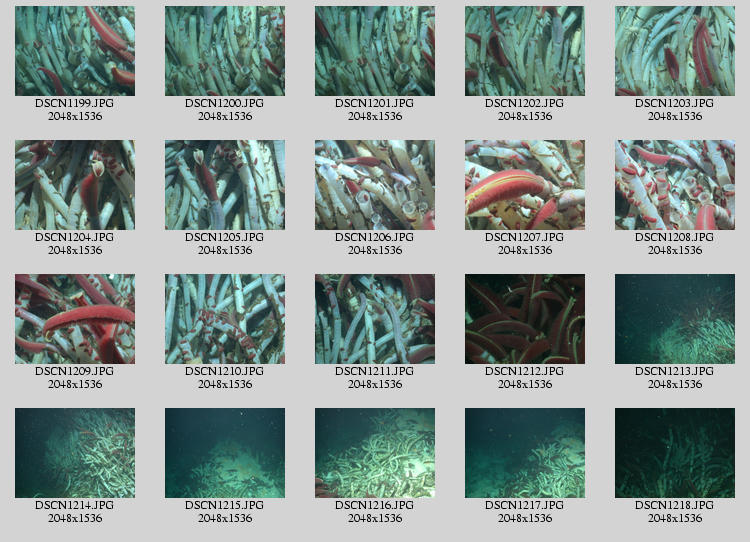This screenshot has height=542, width=750.
Task: Open thumbnail image DSCN1208.JPG
Action: (x=675, y=185)
